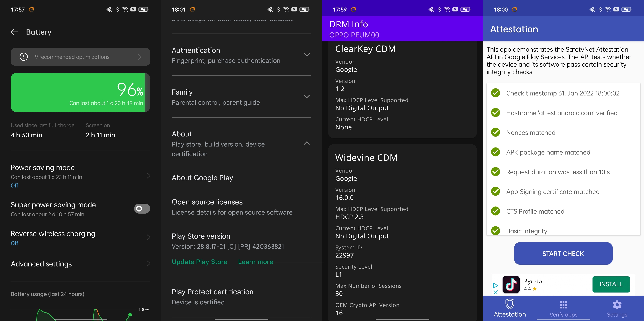644x321 pixels.
Task: Tap the START CHECK button
Action: 563,253
